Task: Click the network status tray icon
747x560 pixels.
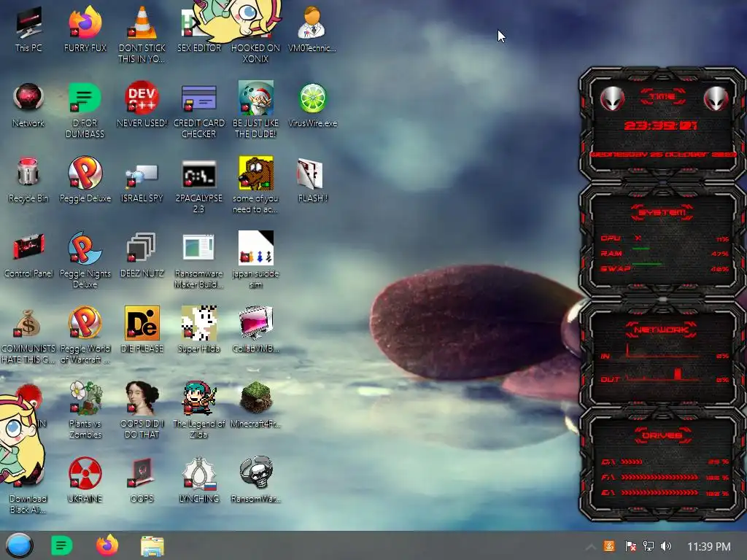Action: click(x=648, y=546)
